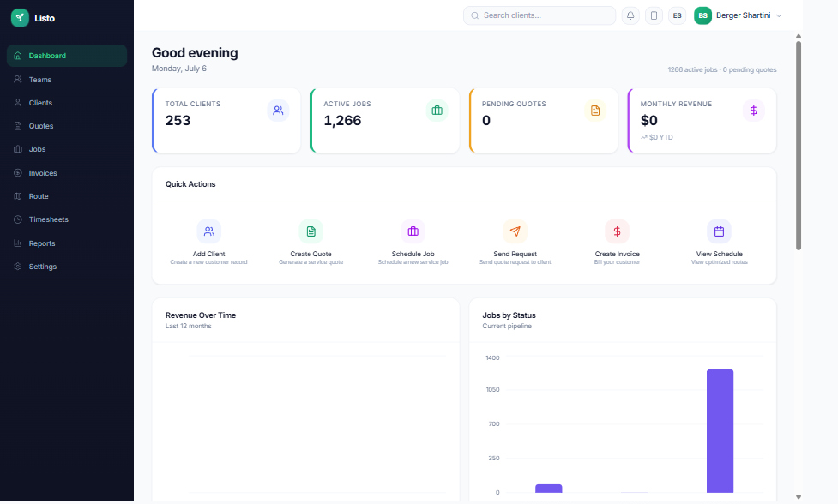
Task: Click the Listo logo icon
Action: 20,18
